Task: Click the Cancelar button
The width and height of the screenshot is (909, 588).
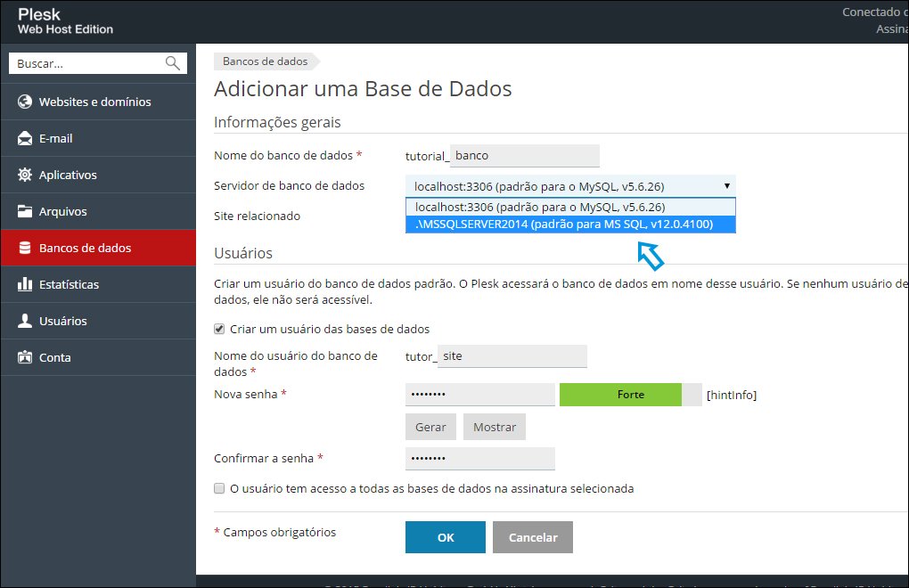Action: tap(532, 537)
